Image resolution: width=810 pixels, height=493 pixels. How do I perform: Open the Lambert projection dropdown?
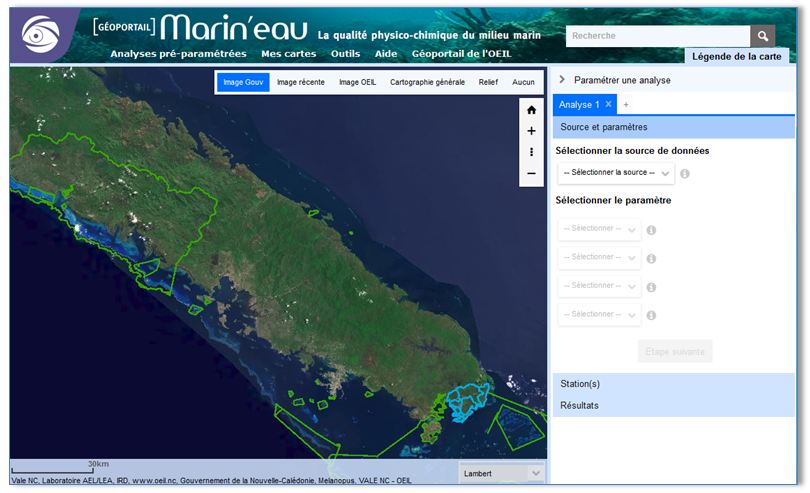point(502,473)
